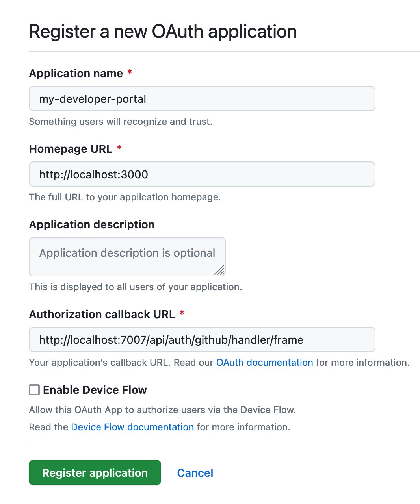420x504 pixels.
Task: Click the 'Register a new OAuth application' heading
Action: (163, 31)
